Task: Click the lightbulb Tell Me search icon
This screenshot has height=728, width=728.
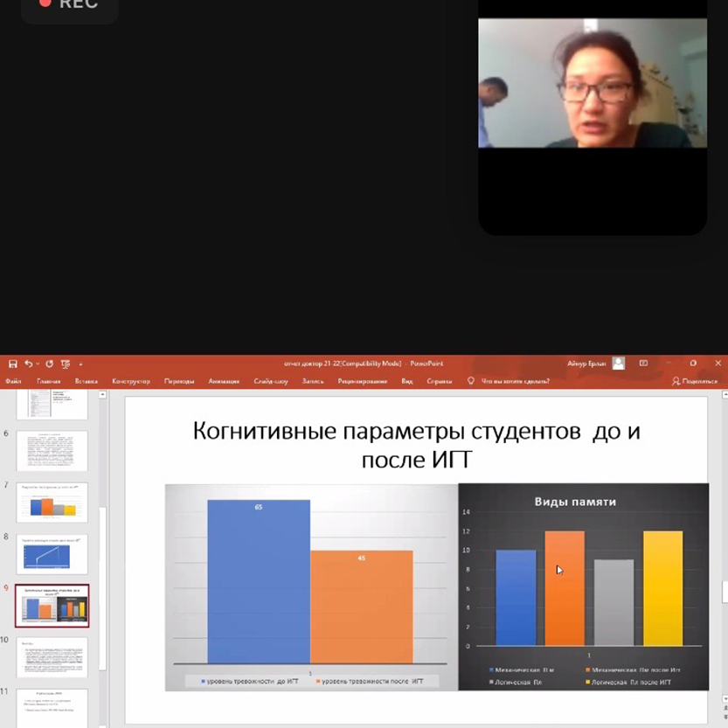Action: (x=471, y=381)
